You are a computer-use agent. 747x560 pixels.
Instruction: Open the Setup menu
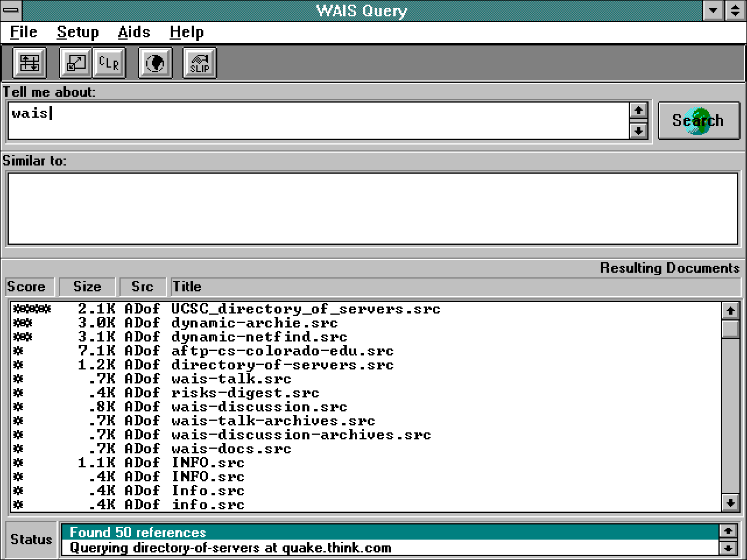tap(77, 32)
